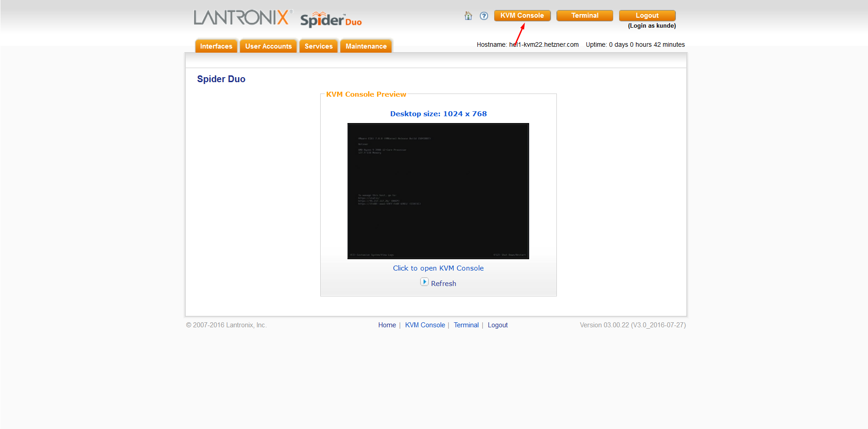Click the '(Login as kunde)' text
The width and height of the screenshot is (868, 429).
[652, 26]
